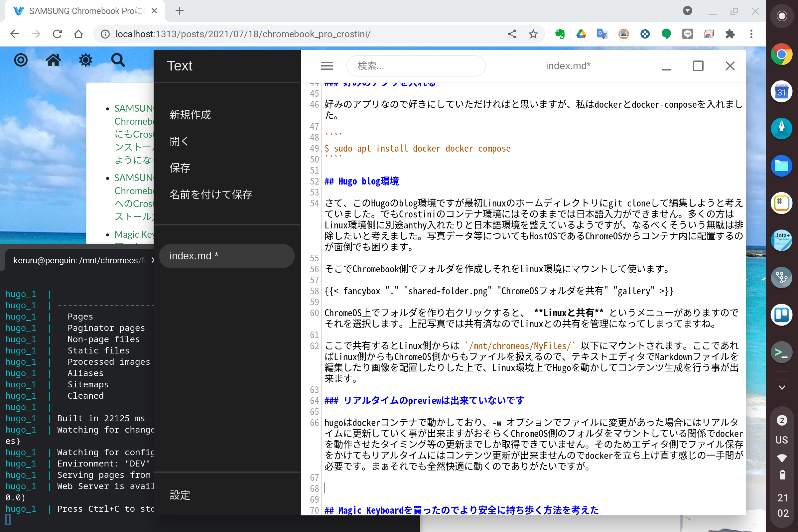Open the Extensions puzzle piece menu
Viewport: 798px width, 532px height.
[730, 34]
